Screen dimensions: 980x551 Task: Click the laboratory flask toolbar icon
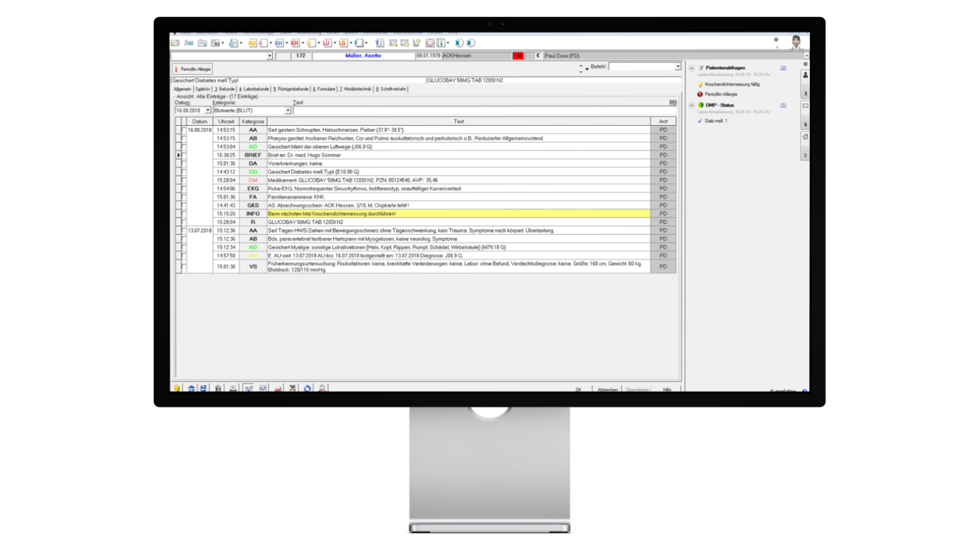pos(233,43)
